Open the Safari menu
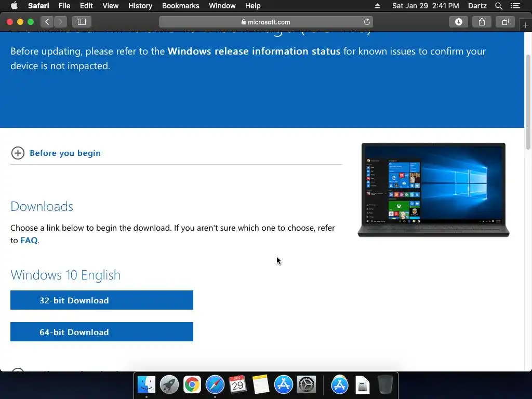The width and height of the screenshot is (532, 399). 38,6
